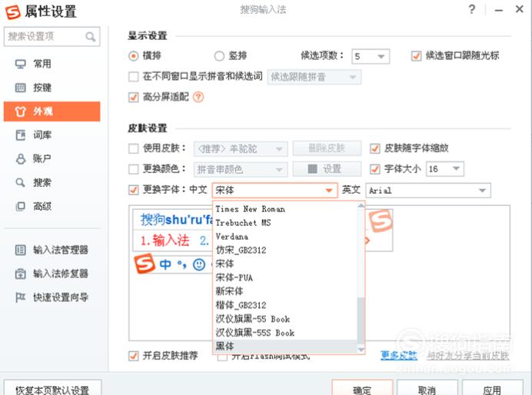Open the 拼音串颜色 dropdown
This screenshot has width=532, height=395.
pyautogui.click(x=241, y=169)
